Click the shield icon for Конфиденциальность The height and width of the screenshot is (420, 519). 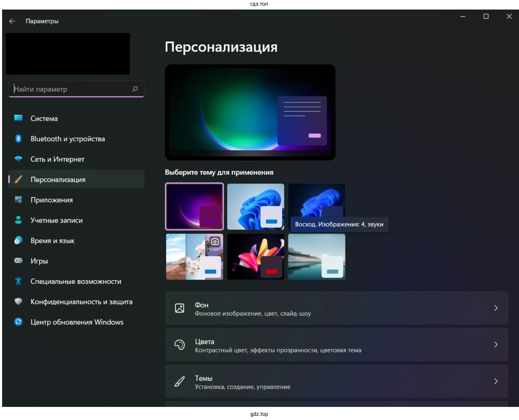[18, 301]
